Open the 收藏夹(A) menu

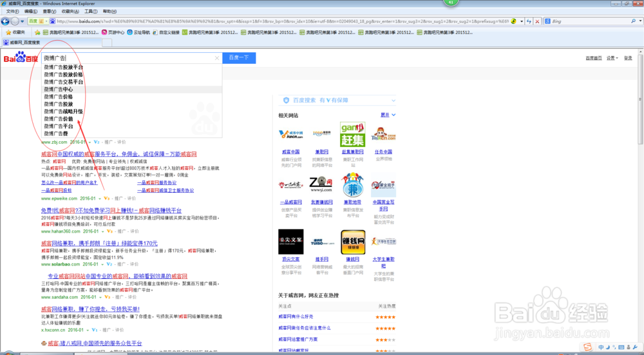pyautogui.click(x=70, y=12)
